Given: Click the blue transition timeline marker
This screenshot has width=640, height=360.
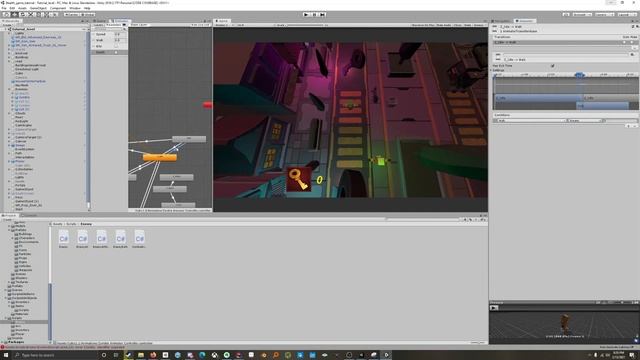Looking at the screenshot, I should pos(579,75).
